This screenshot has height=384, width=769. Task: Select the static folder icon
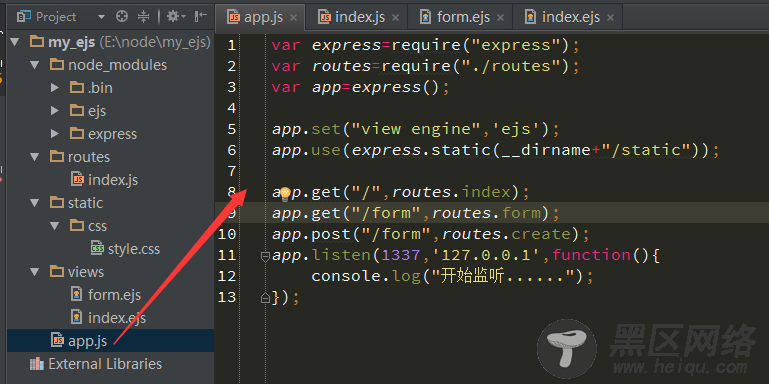pyautogui.click(x=57, y=202)
